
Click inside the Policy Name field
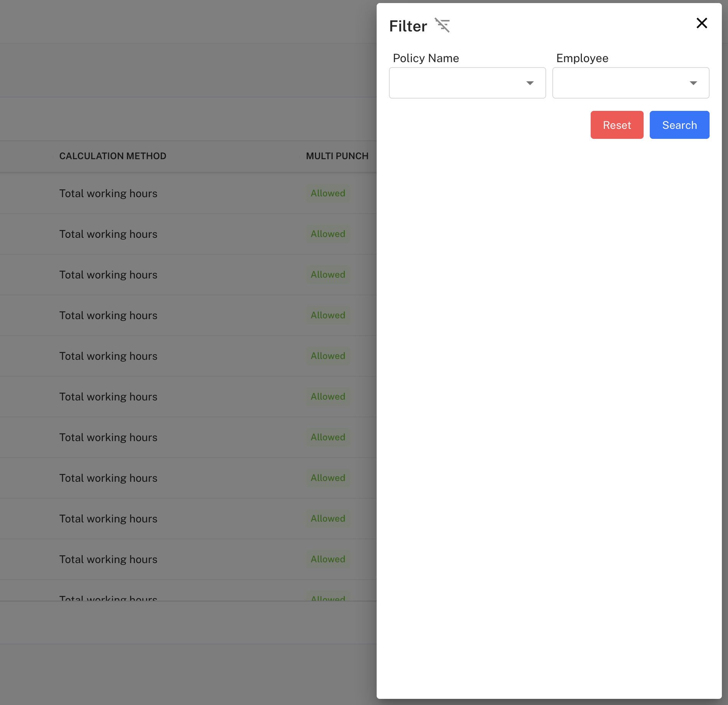coord(453,83)
